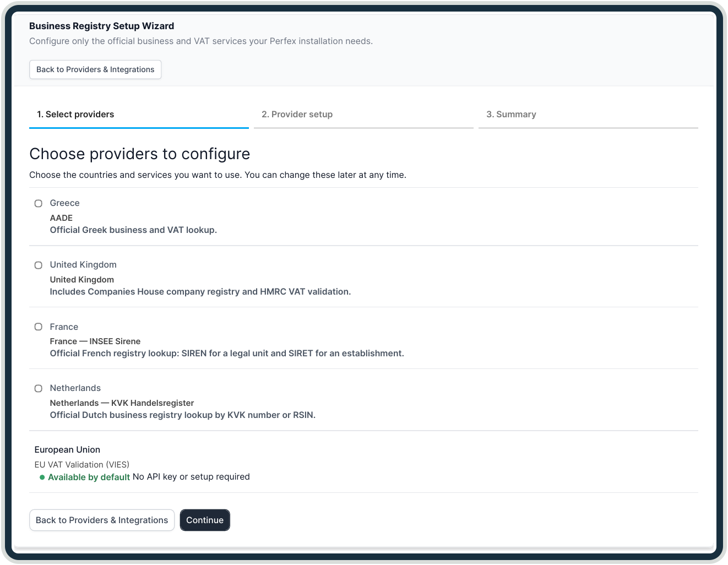Click the "European Union" heading
The height and width of the screenshot is (565, 728).
point(67,450)
